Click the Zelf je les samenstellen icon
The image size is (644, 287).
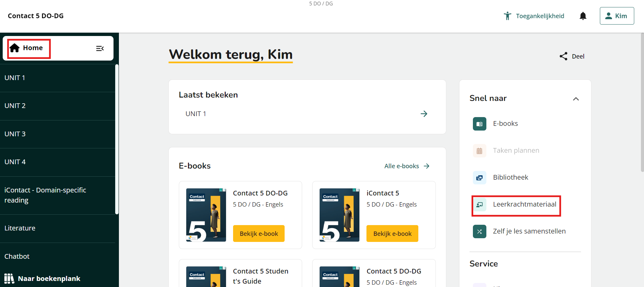480,231
